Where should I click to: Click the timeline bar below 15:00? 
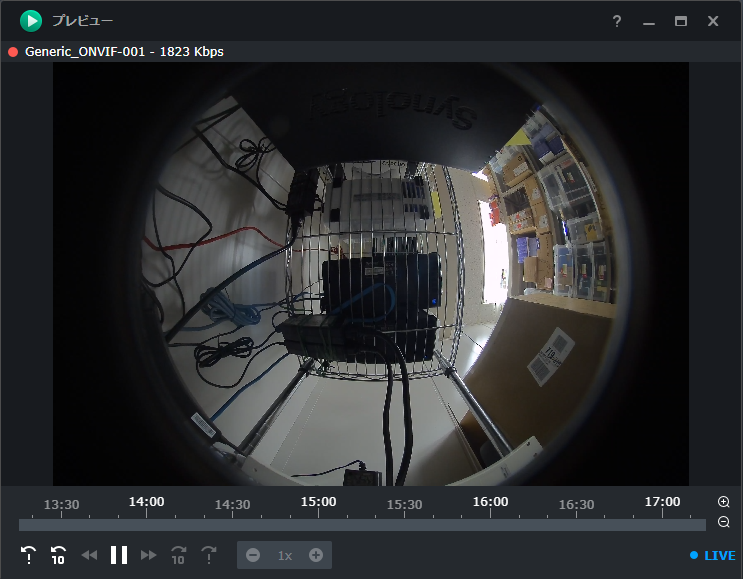click(318, 525)
